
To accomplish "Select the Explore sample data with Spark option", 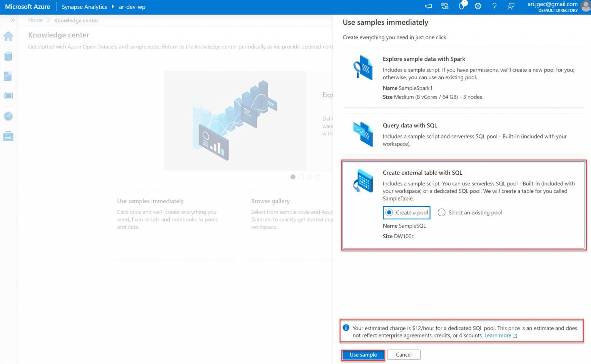I will point(463,78).
